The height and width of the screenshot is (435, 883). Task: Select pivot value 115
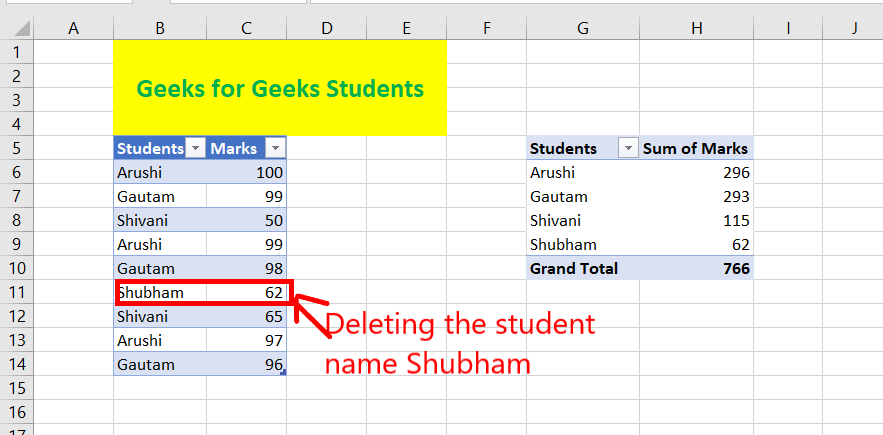pos(697,220)
